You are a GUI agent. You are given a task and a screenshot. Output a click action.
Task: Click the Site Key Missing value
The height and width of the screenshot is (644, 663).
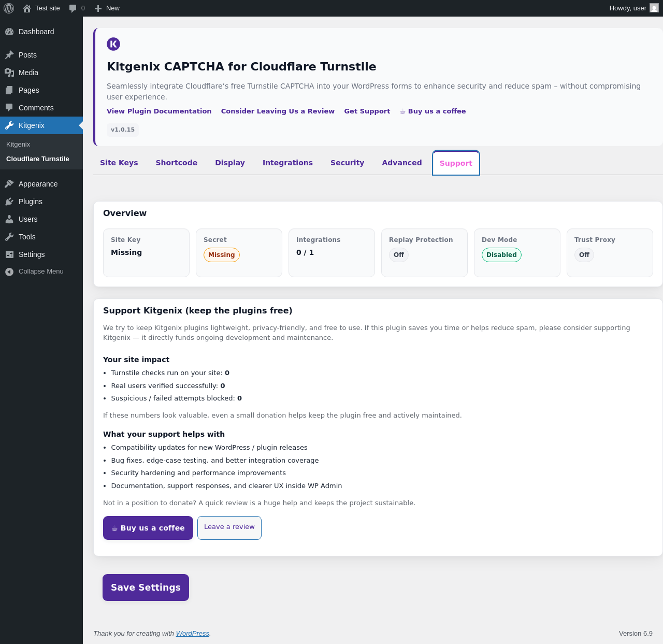pyautogui.click(x=126, y=252)
